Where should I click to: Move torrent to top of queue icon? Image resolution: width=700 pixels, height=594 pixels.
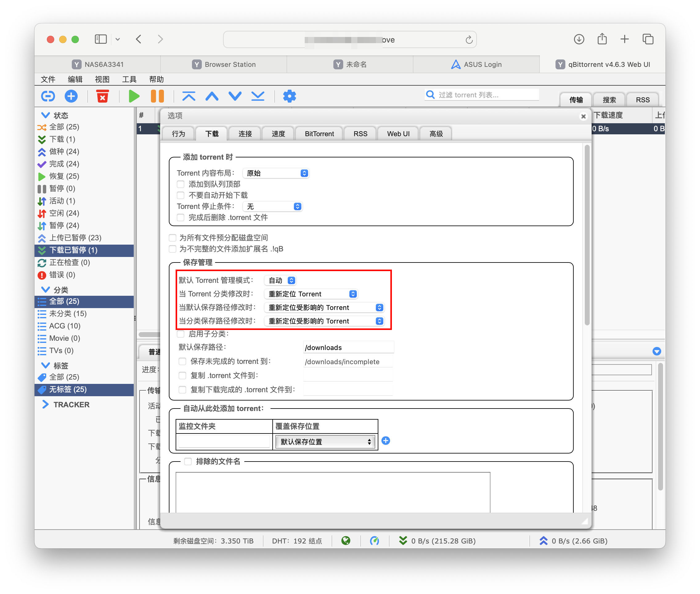189,96
